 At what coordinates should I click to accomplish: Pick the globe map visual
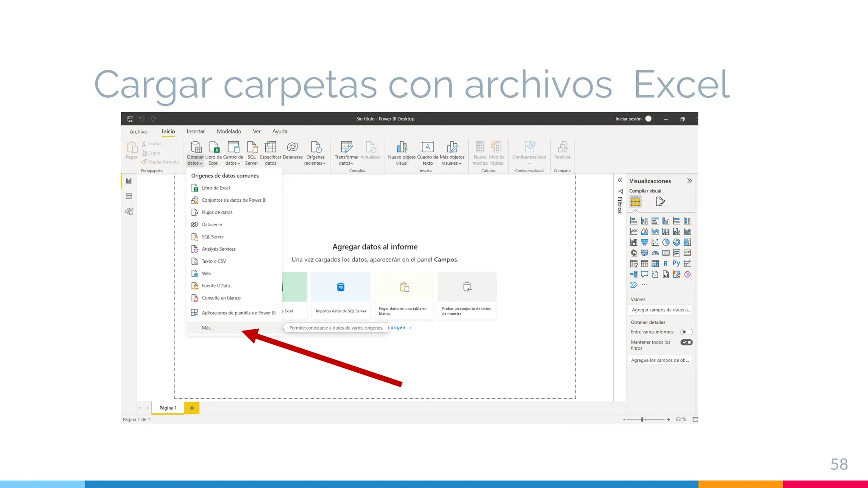click(x=634, y=253)
